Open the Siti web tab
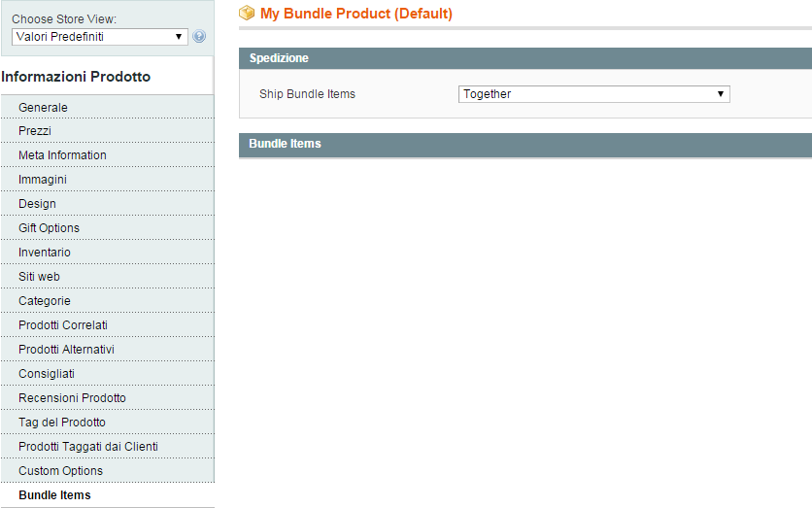The height and width of the screenshot is (508, 812). point(39,277)
